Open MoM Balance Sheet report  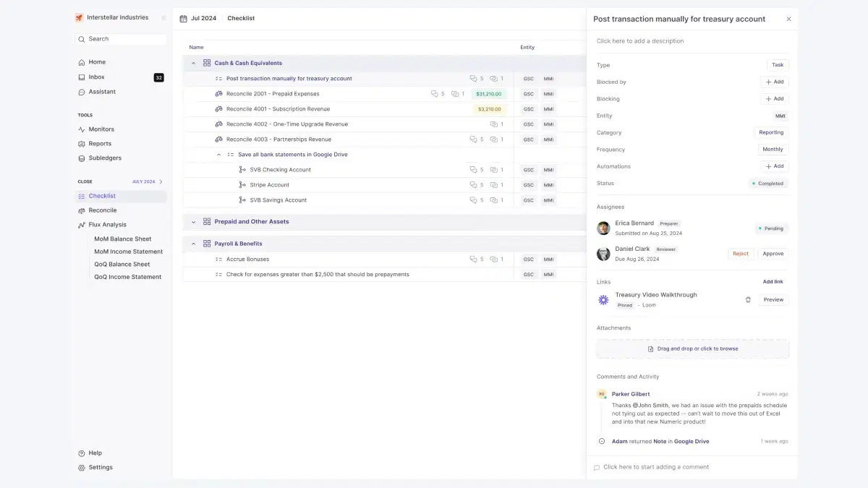click(123, 239)
